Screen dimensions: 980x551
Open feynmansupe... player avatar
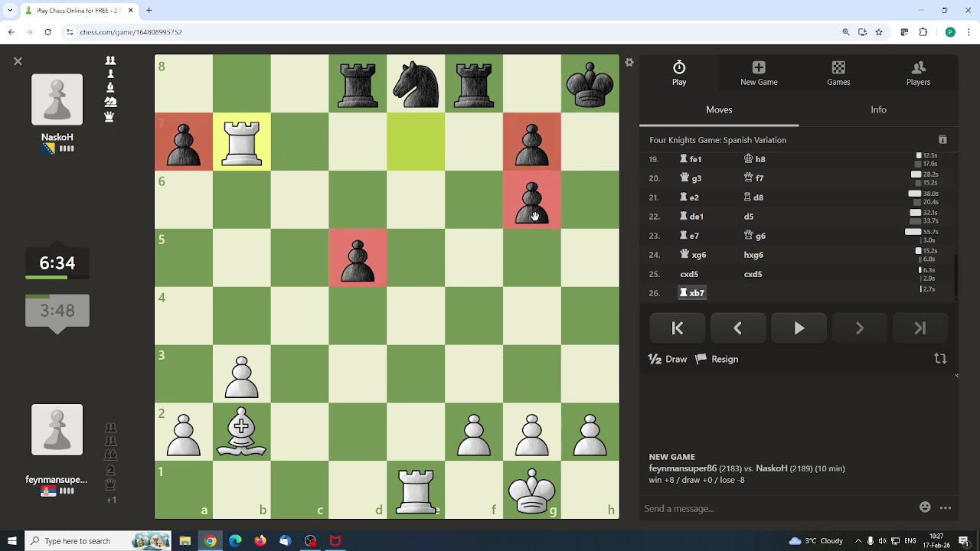tap(57, 430)
